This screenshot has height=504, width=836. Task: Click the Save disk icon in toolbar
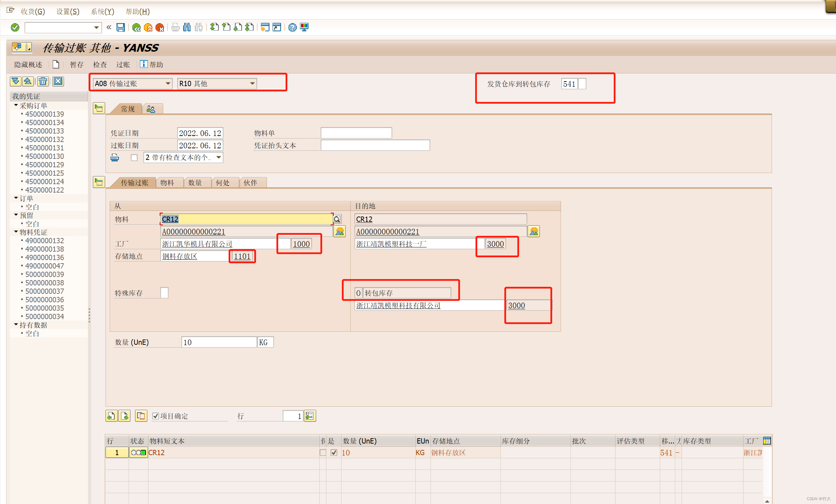[121, 27]
